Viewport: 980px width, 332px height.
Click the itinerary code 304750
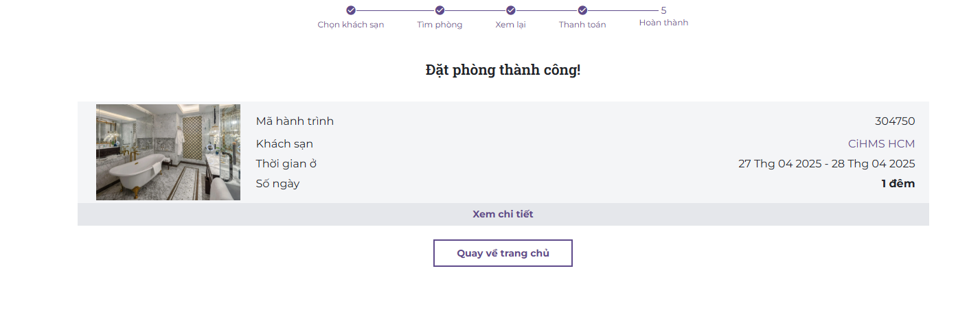coord(894,121)
